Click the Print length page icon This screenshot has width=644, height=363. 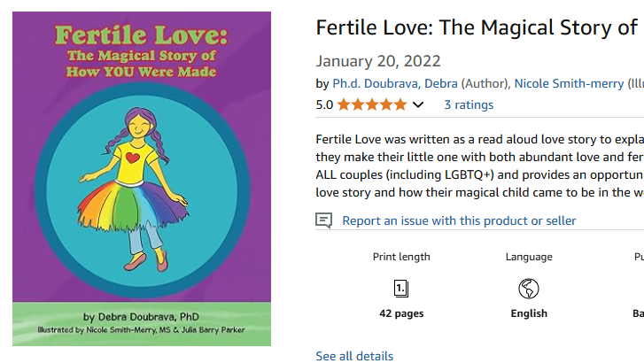(x=401, y=289)
